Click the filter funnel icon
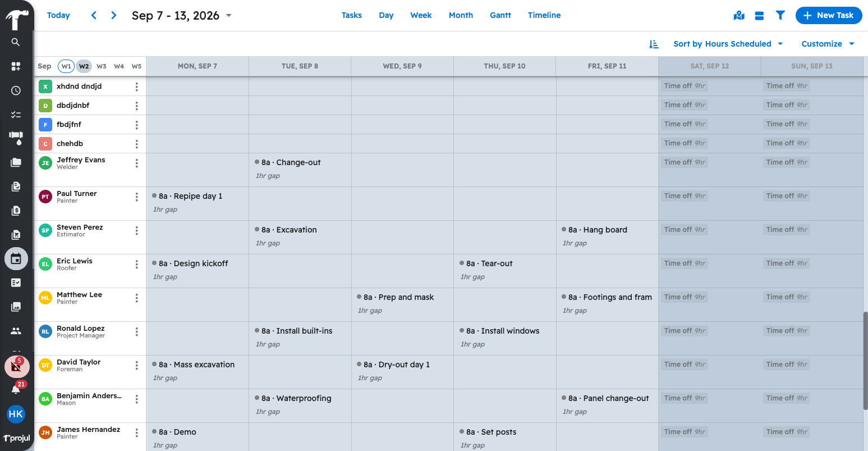 click(780, 16)
